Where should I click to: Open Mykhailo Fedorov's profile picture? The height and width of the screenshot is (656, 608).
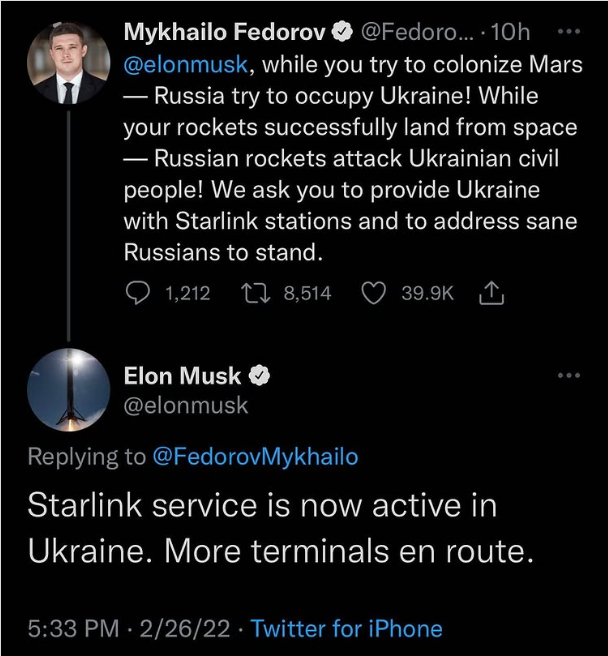pyautogui.click(x=66, y=62)
